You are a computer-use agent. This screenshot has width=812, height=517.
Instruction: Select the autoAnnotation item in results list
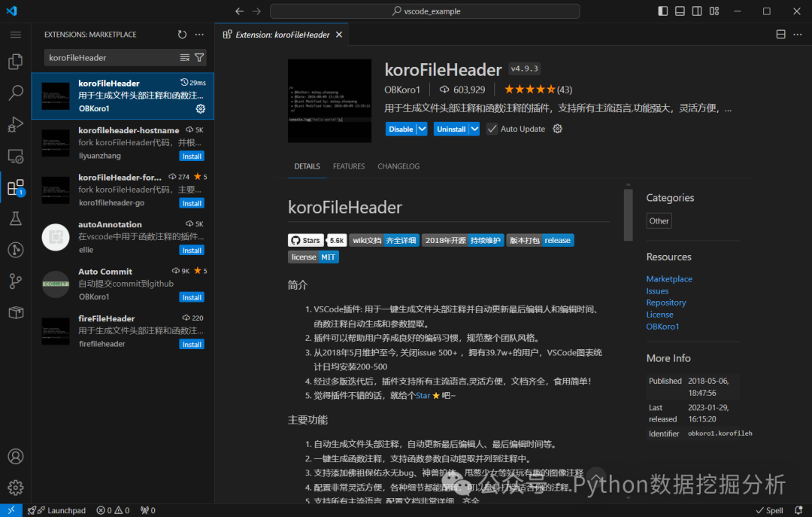[123, 237]
